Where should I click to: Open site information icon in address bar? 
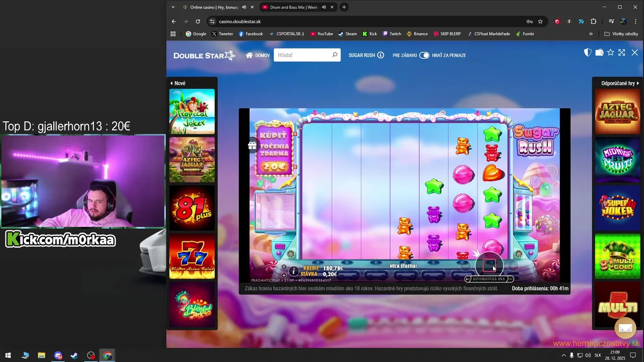tap(212, 22)
